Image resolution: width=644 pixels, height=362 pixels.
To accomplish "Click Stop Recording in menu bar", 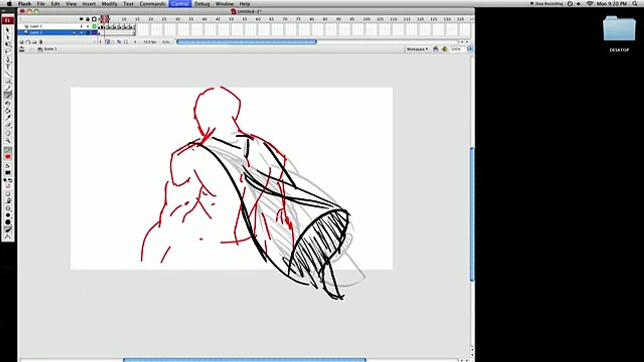I will pyautogui.click(x=546, y=4).
